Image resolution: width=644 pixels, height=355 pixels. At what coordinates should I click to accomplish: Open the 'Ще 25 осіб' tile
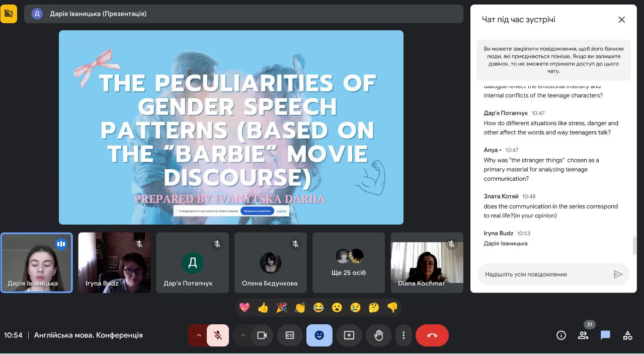(349, 262)
